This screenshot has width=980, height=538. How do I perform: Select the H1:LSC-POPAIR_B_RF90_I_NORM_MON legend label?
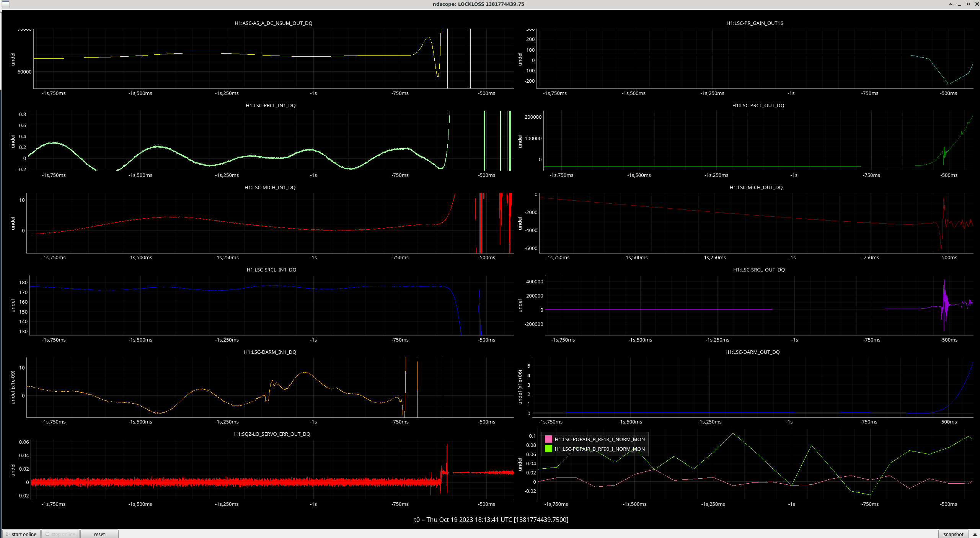point(599,449)
